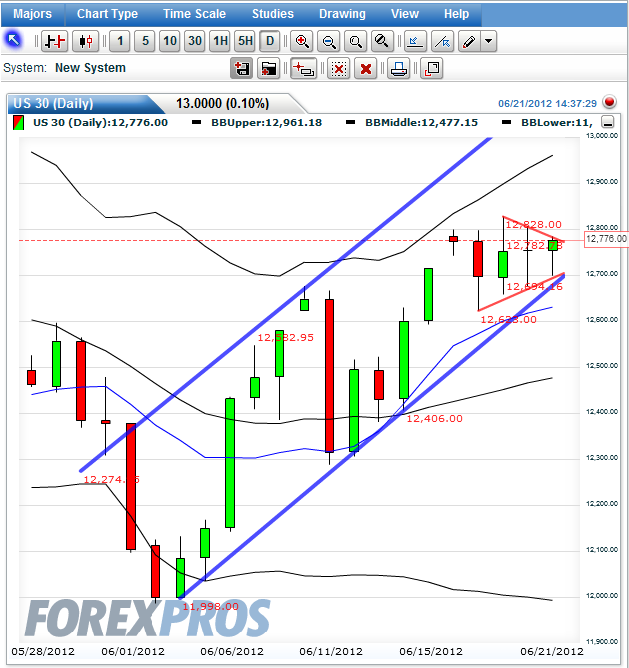
Task: Click the red live status indicator
Action: [609, 102]
